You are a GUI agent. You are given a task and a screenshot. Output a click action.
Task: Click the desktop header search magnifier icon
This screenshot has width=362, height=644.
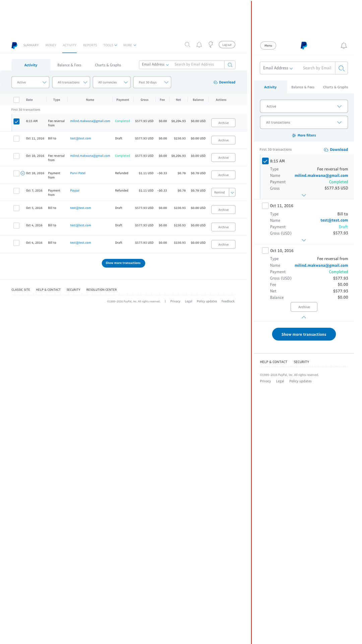click(187, 45)
